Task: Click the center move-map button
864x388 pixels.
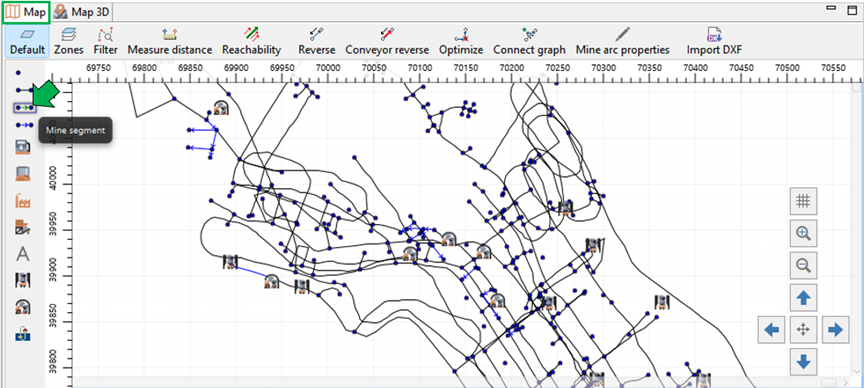Action: coord(803,330)
